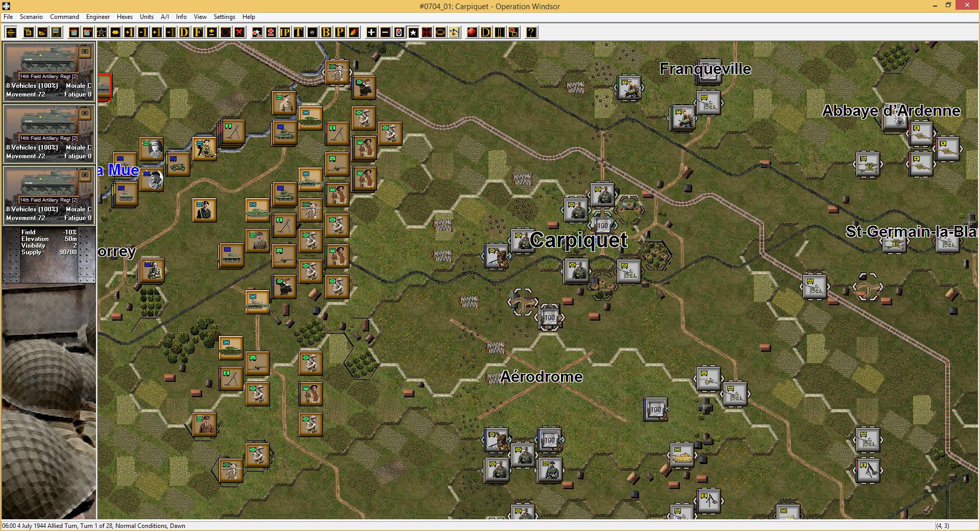Click the turn status bar text
980x531 pixels.
[x=93, y=526]
